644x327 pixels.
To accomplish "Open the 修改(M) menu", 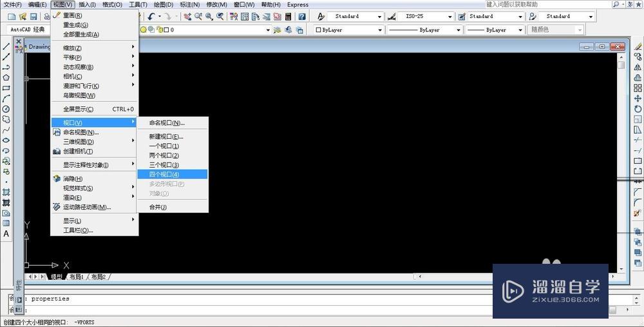I will (x=217, y=5).
